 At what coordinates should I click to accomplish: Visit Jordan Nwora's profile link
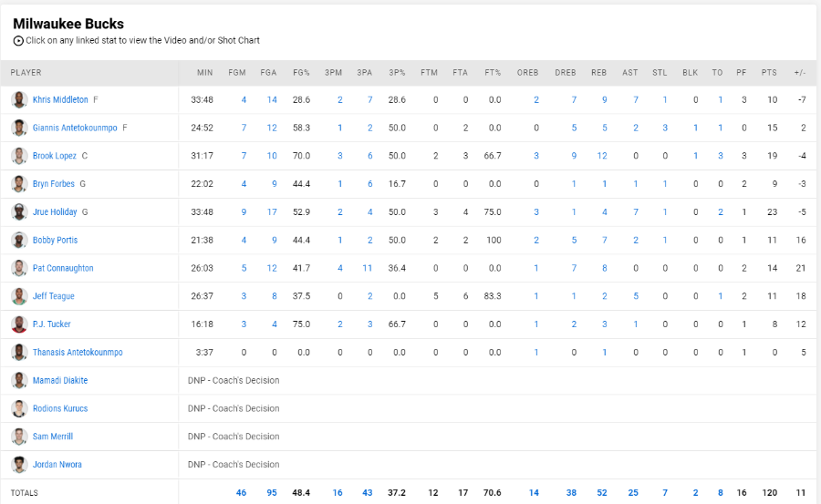click(x=57, y=465)
